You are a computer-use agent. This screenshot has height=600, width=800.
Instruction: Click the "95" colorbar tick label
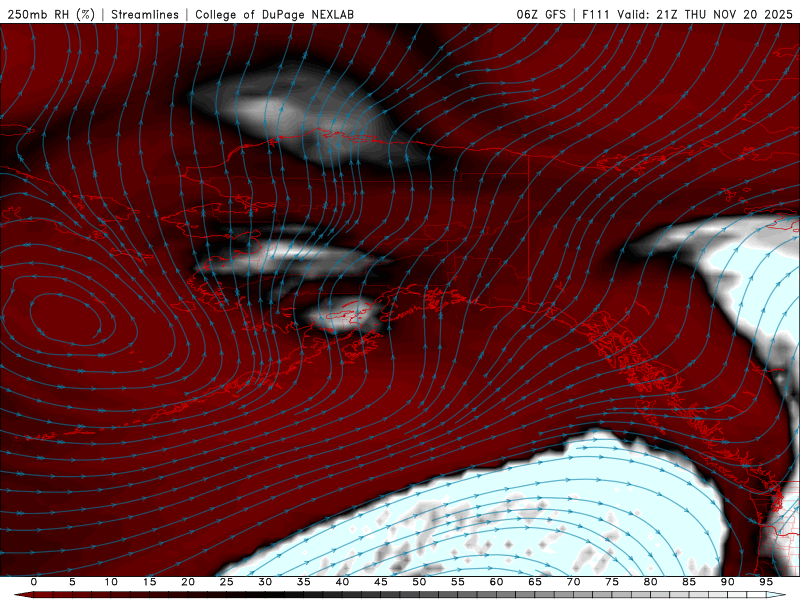[x=766, y=582]
